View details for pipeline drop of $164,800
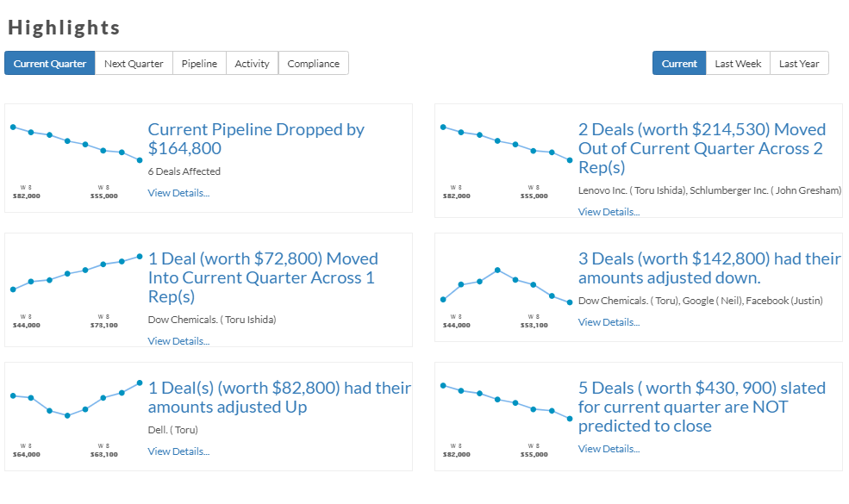This screenshot has width=849, height=504. click(178, 193)
